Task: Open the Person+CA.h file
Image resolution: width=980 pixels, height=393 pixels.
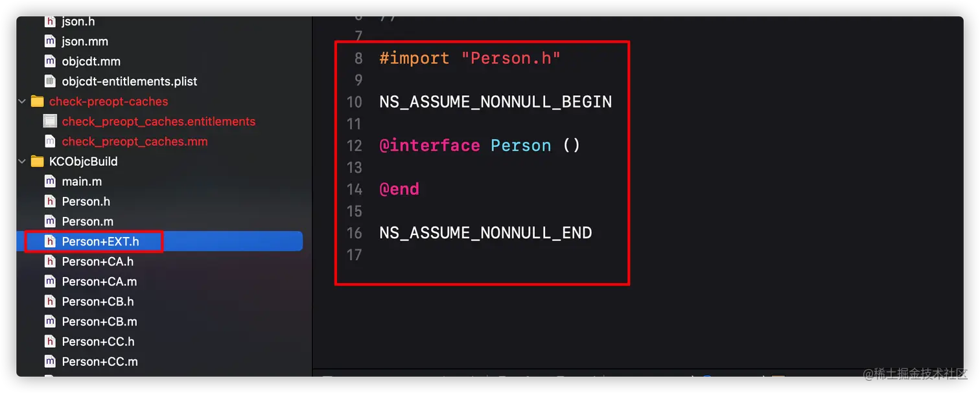Action: click(97, 262)
